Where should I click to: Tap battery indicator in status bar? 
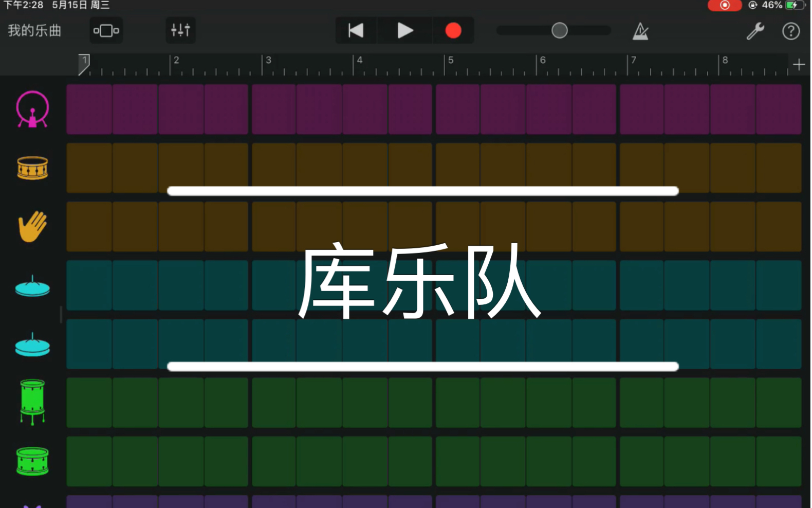coord(795,5)
